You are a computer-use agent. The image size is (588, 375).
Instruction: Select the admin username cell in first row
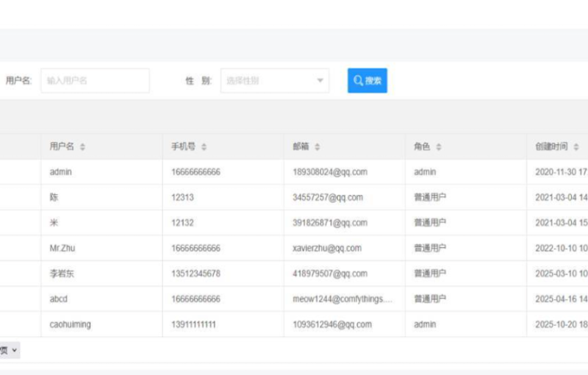[x=60, y=172]
